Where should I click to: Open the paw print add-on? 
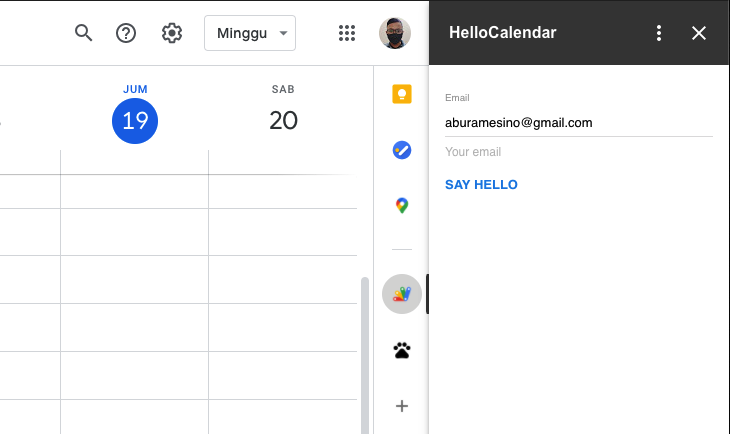click(402, 351)
